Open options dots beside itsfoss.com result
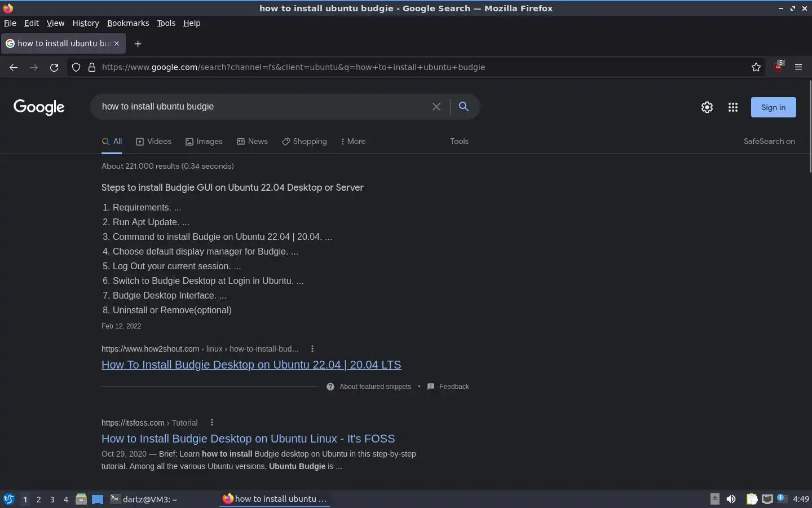Viewport: 812px width, 508px height. tap(211, 422)
